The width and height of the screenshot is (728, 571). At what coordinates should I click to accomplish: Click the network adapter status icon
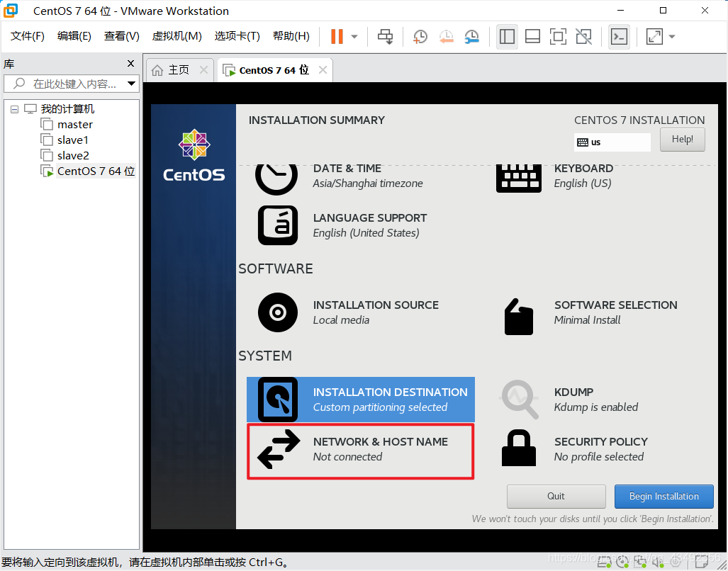pyautogui.click(x=640, y=562)
